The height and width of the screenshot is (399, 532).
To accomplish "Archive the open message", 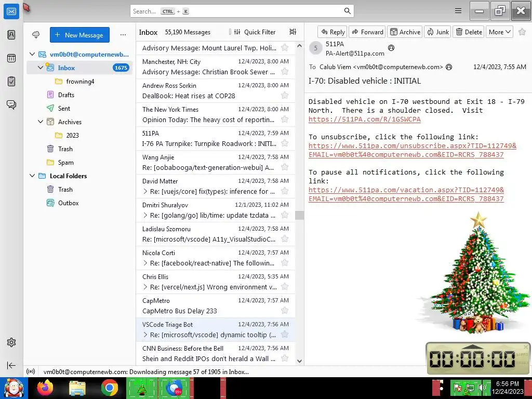I will 405,32.
